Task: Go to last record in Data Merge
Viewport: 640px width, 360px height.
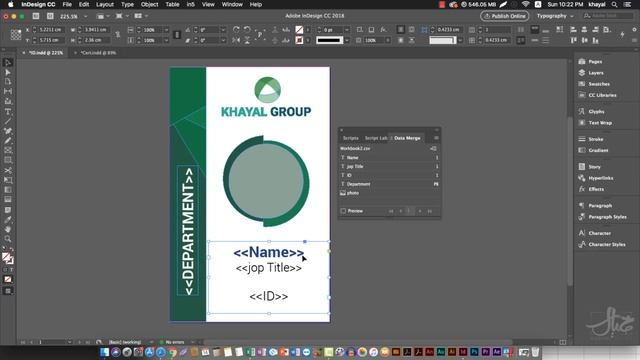Action: click(429, 211)
